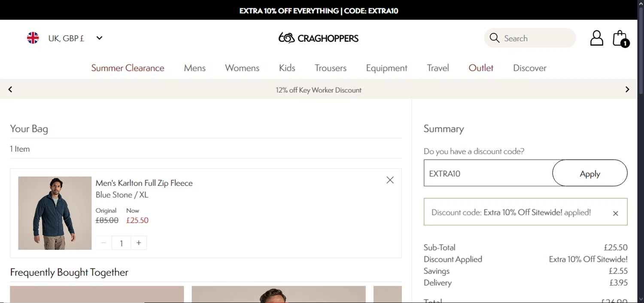Click the £85.00 original price

point(107,221)
